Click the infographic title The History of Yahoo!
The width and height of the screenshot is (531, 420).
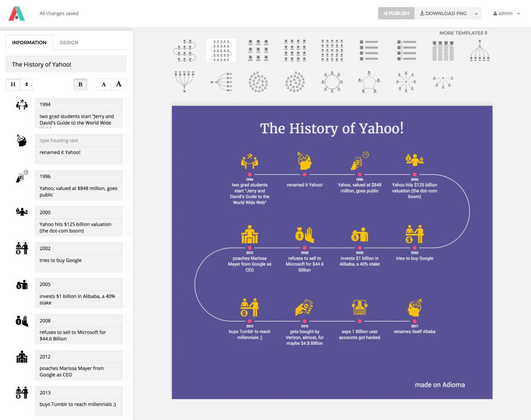332,128
